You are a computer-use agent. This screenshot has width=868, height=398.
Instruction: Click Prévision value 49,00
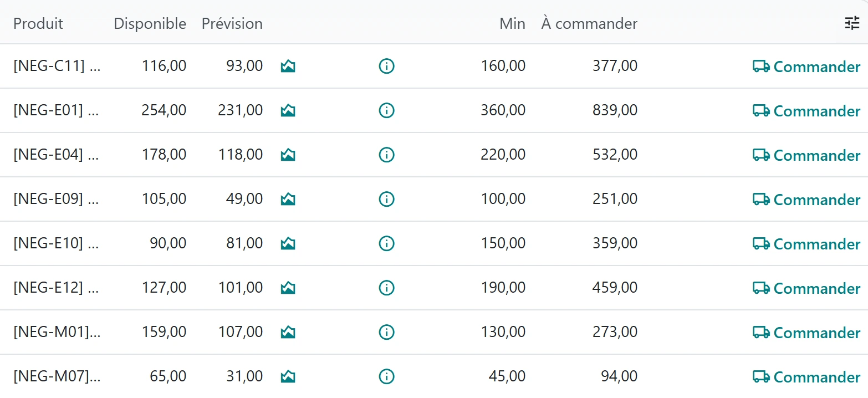[x=244, y=199]
